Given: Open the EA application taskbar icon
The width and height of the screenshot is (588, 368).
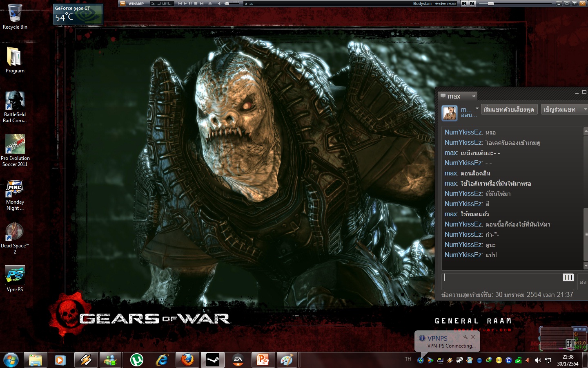Looking at the screenshot, I should click(238, 360).
